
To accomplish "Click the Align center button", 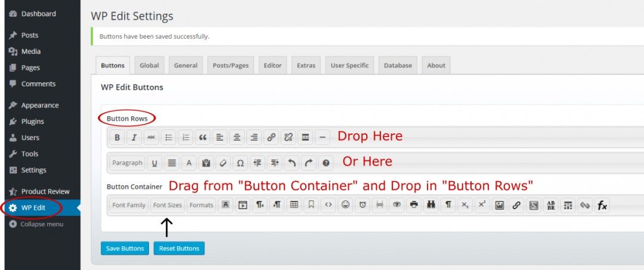I will (237, 138).
